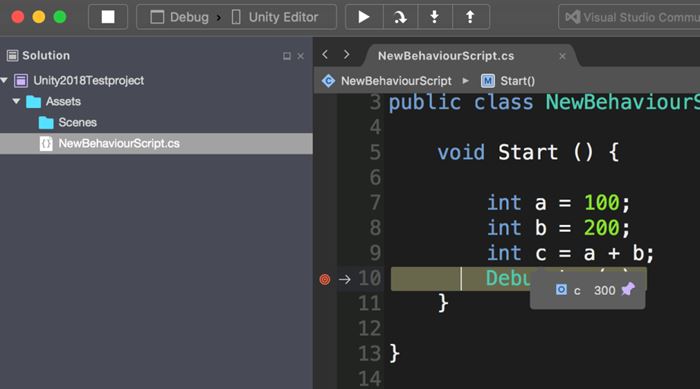
Task: Dock or undock the Solution pad
Action: (287, 56)
